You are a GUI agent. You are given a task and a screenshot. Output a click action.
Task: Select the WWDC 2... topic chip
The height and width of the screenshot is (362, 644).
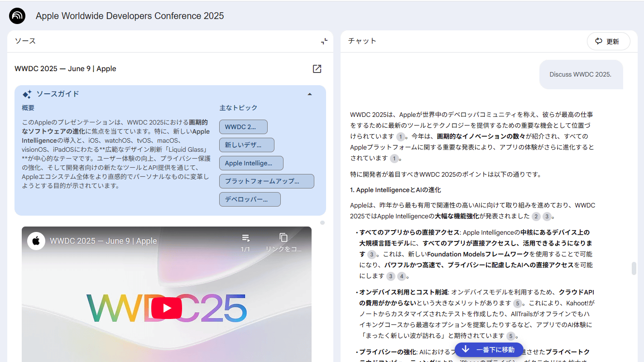243,127
